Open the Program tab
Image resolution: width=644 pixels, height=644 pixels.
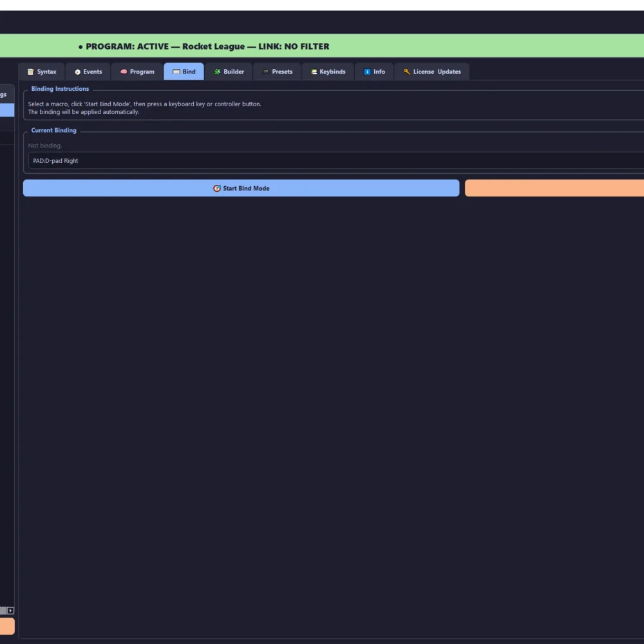pos(137,71)
